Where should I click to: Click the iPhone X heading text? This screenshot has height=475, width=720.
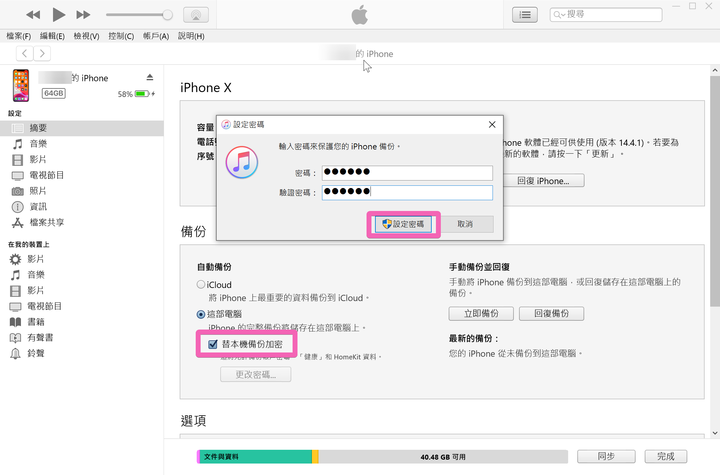[x=206, y=88]
